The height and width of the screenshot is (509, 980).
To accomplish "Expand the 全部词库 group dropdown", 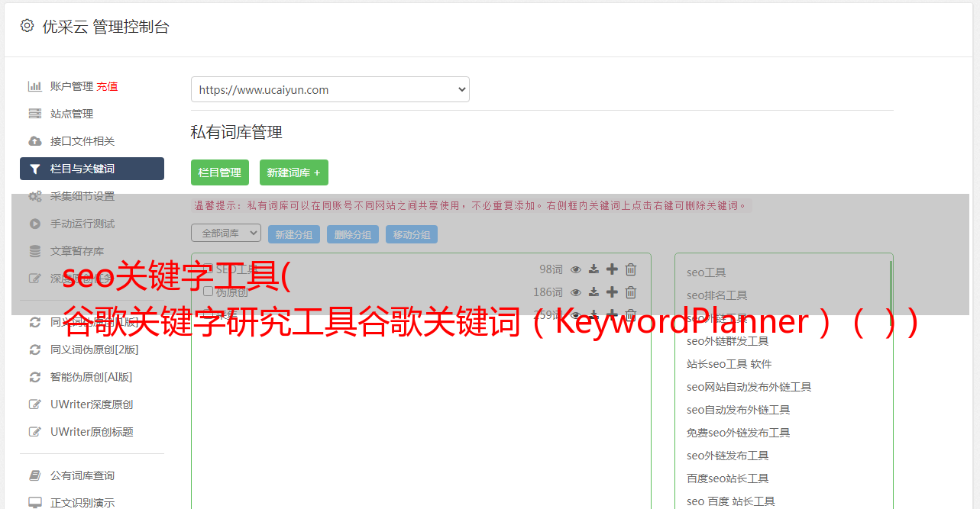I will coord(226,234).
